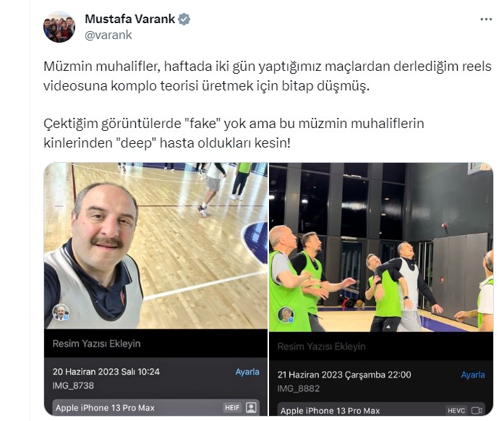Open the selfie photo on the court
504x421 pixels.
pos(156,246)
